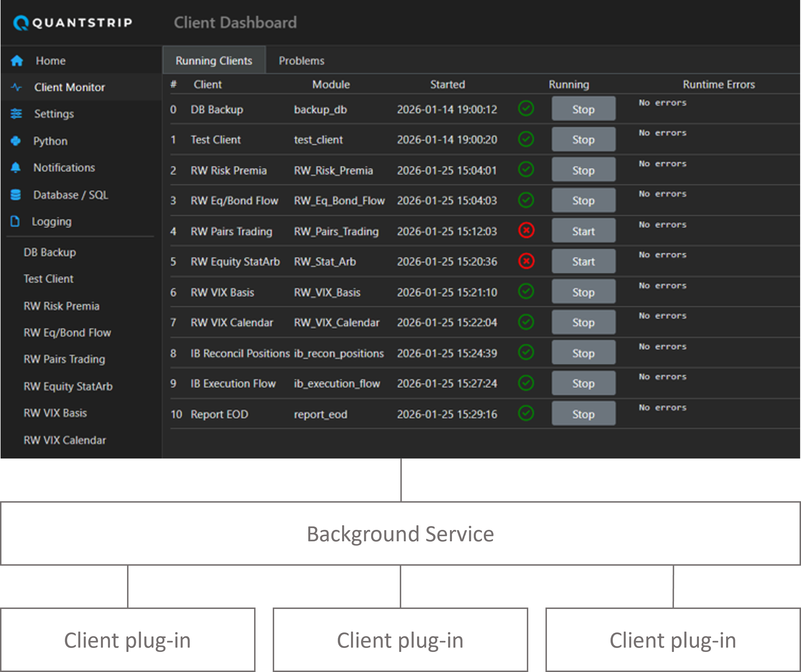Start the RW Pairs Trading client
Image resolution: width=801 pixels, height=672 pixels.
click(x=583, y=231)
